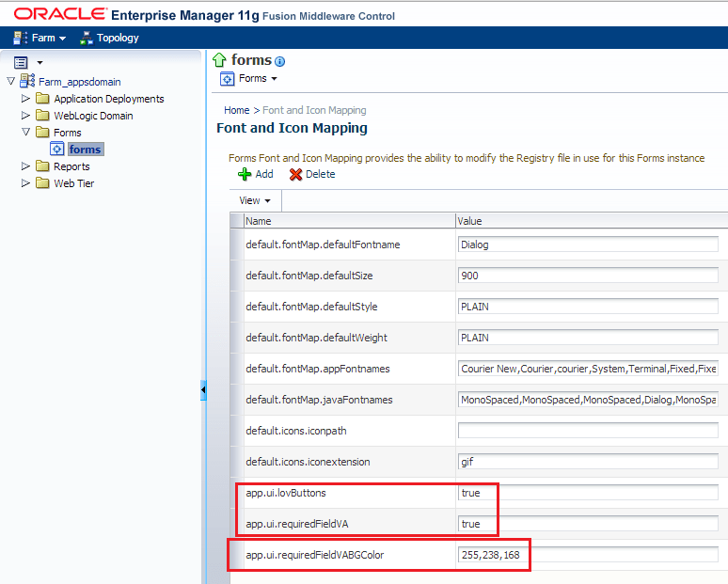The height and width of the screenshot is (584, 728).
Task: Click the WebLogic Domain folder icon
Action: point(42,115)
